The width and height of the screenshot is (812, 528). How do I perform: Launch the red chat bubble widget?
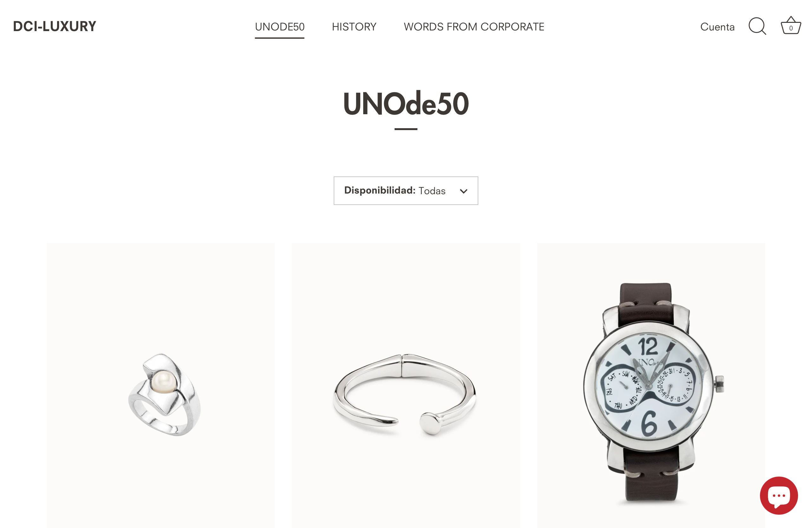[779, 495]
